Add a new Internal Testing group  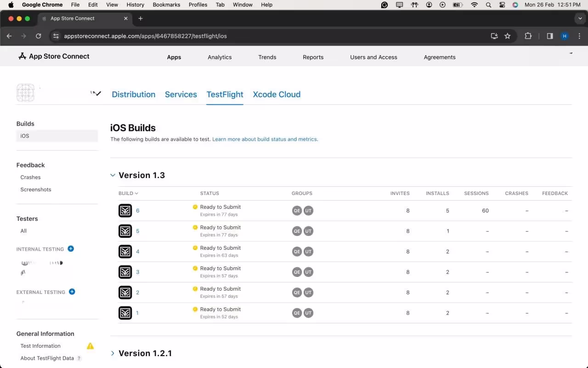pyautogui.click(x=71, y=249)
